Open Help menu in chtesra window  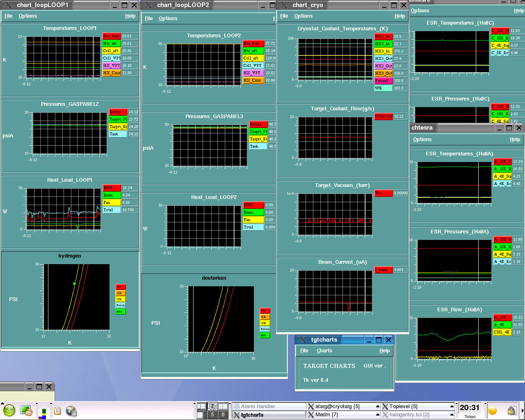[x=515, y=139]
